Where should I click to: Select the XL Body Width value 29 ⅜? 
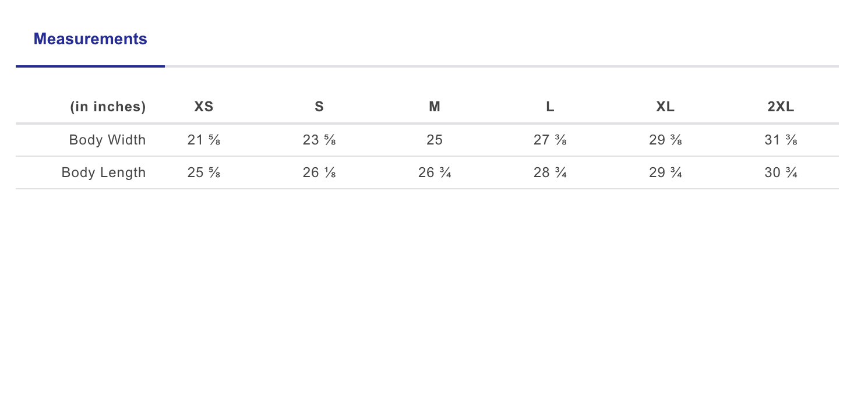(x=665, y=140)
